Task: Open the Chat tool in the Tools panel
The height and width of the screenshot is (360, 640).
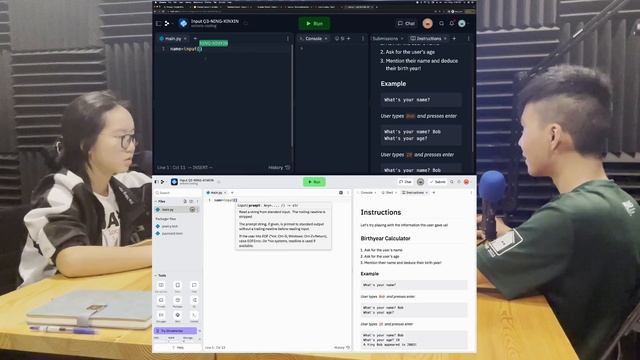Action: [194, 286]
